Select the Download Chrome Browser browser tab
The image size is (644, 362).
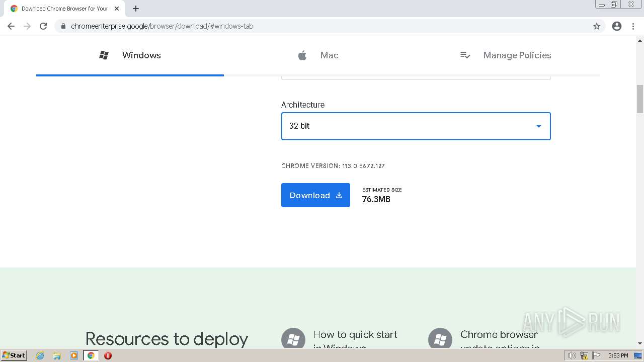[x=64, y=9]
